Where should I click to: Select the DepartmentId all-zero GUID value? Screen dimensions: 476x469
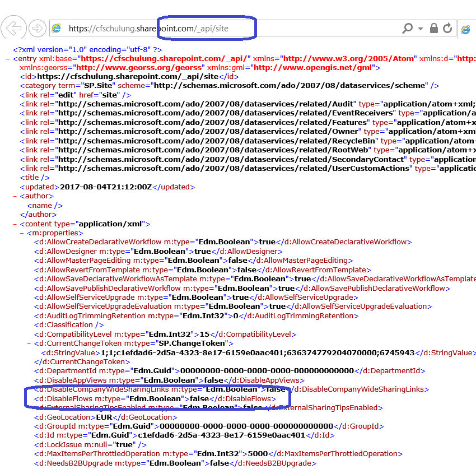pos(267,371)
